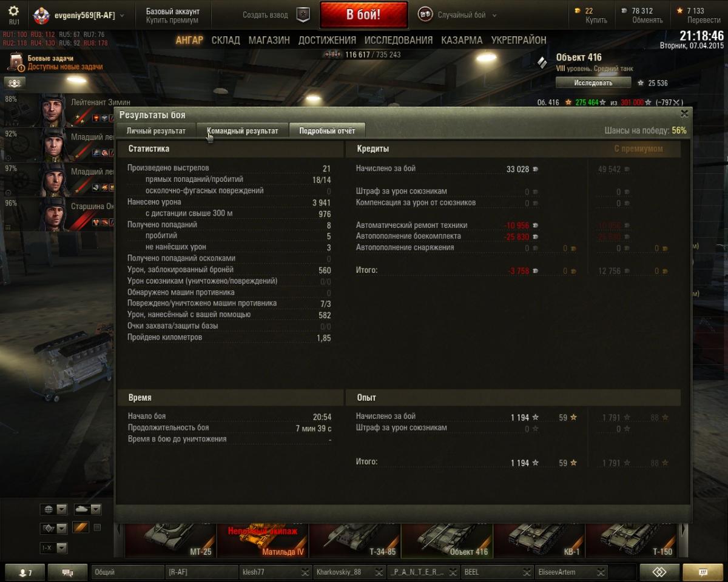The width and height of the screenshot is (728, 582).
Task: Open the settings gear menu
Action: coord(14,11)
